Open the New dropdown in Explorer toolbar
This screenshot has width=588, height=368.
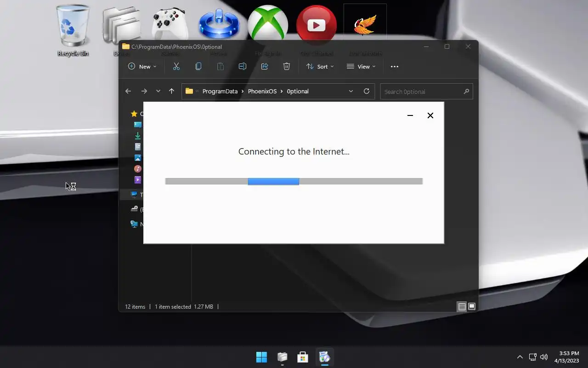click(x=142, y=66)
